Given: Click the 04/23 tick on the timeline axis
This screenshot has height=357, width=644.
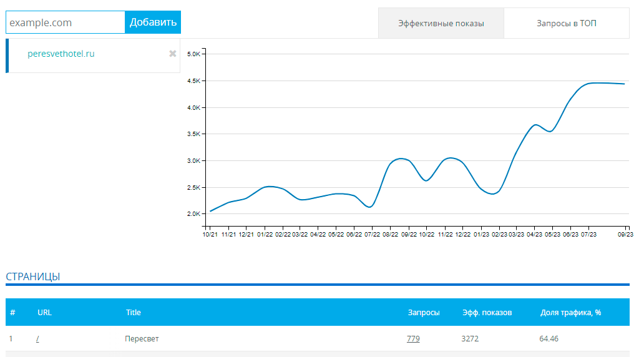Looking at the screenshot, I should (x=534, y=234).
